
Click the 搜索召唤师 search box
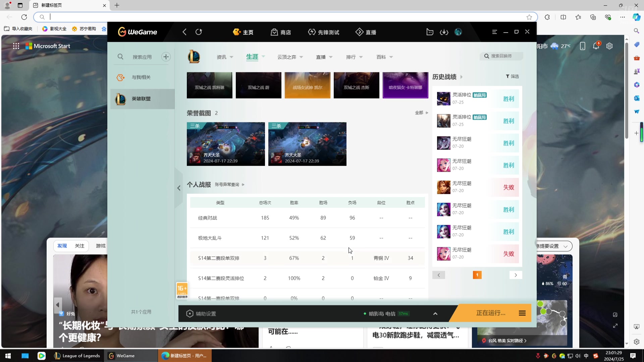coord(501,56)
